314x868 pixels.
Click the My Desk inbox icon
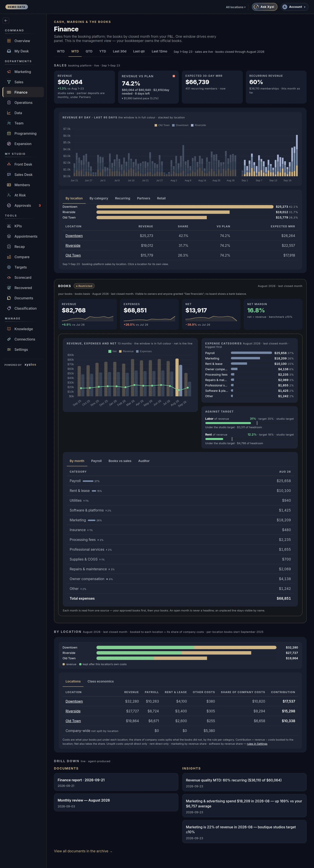coord(9,51)
